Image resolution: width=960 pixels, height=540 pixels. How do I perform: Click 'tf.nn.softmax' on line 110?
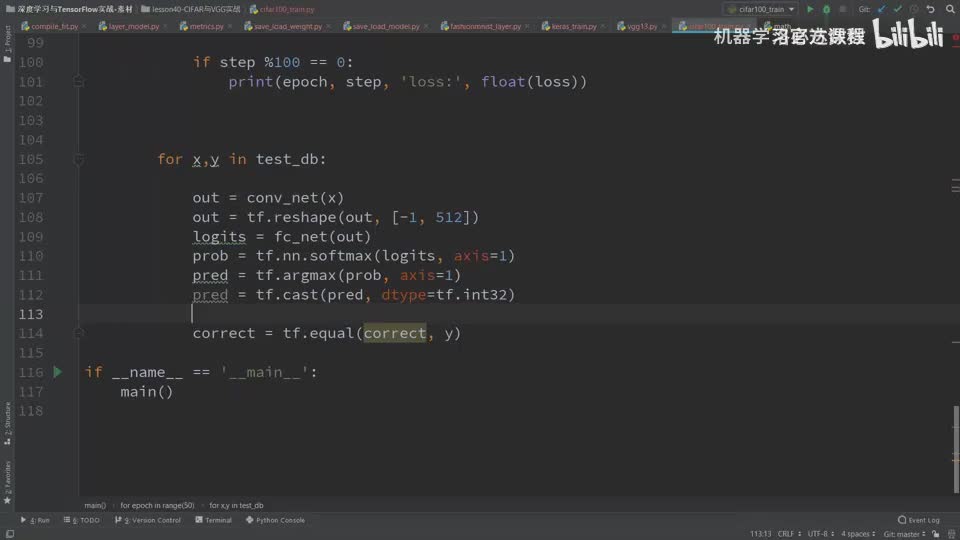click(313, 256)
